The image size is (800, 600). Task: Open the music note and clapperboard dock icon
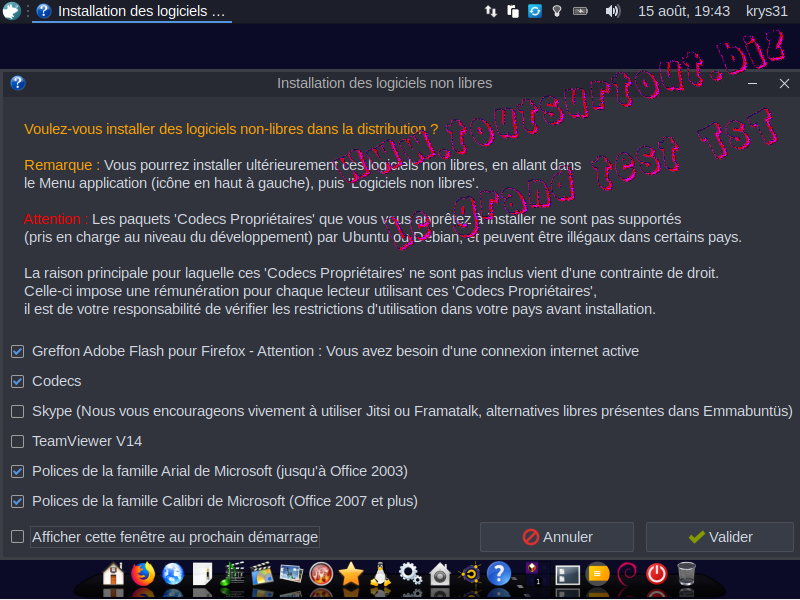(x=232, y=574)
